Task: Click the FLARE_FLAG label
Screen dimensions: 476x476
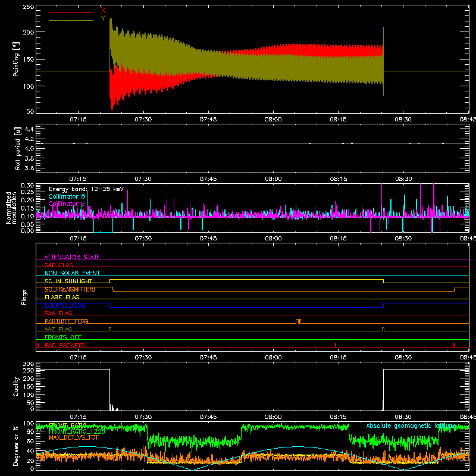Action: 62,297
